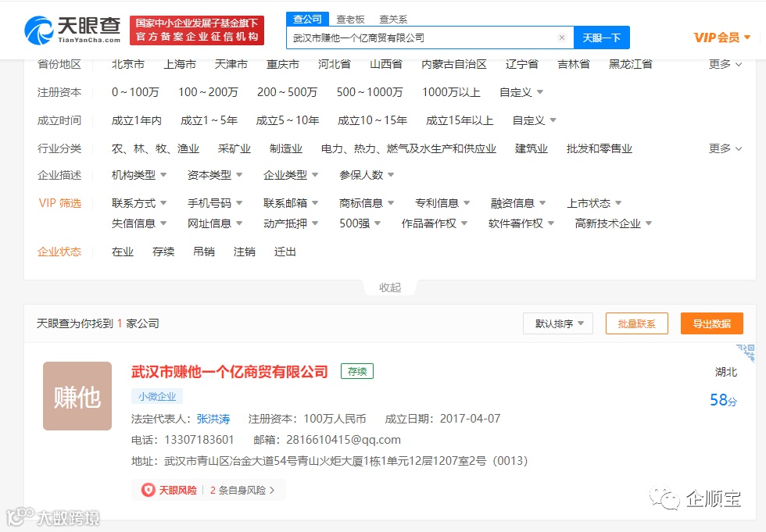Click the TianYanCha logo
Viewport: 766px width, 532px height.
(x=72, y=30)
